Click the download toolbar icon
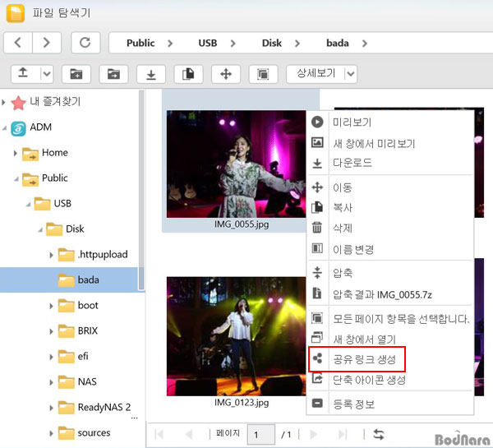The height and width of the screenshot is (448, 493). point(151,74)
